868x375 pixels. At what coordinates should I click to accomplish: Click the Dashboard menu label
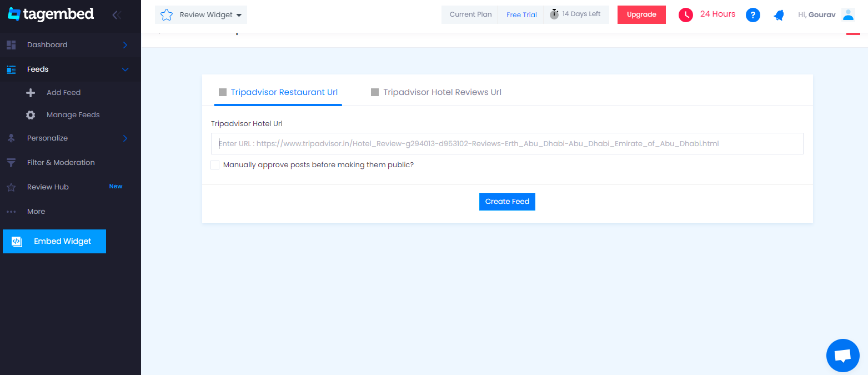tap(47, 45)
